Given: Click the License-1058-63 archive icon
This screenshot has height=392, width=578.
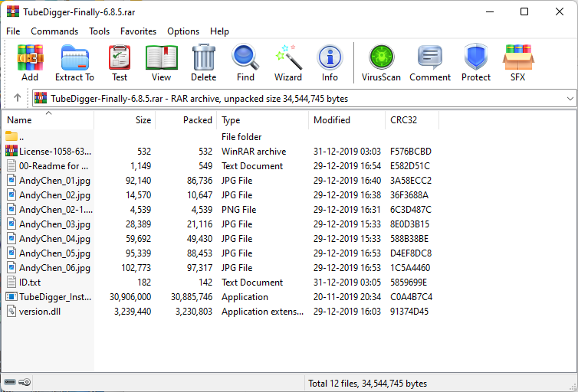Looking at the screenshot, I should tap(11, 151).
